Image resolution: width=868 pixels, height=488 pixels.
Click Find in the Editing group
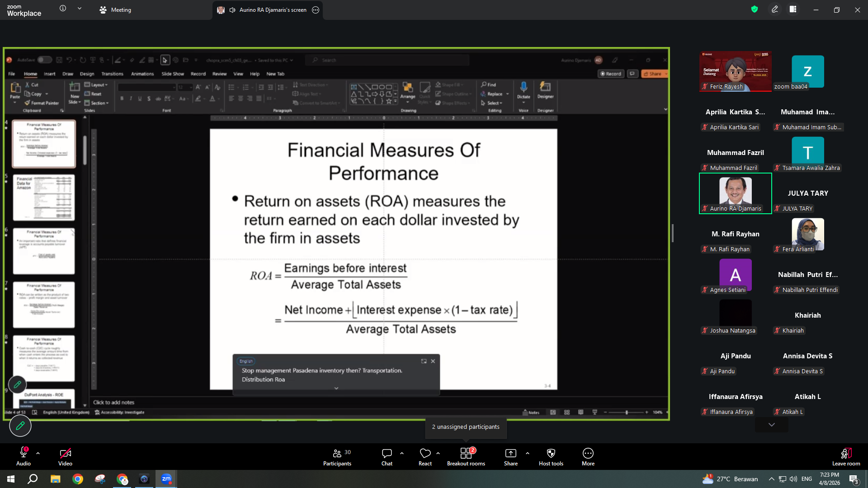(489, 84)
